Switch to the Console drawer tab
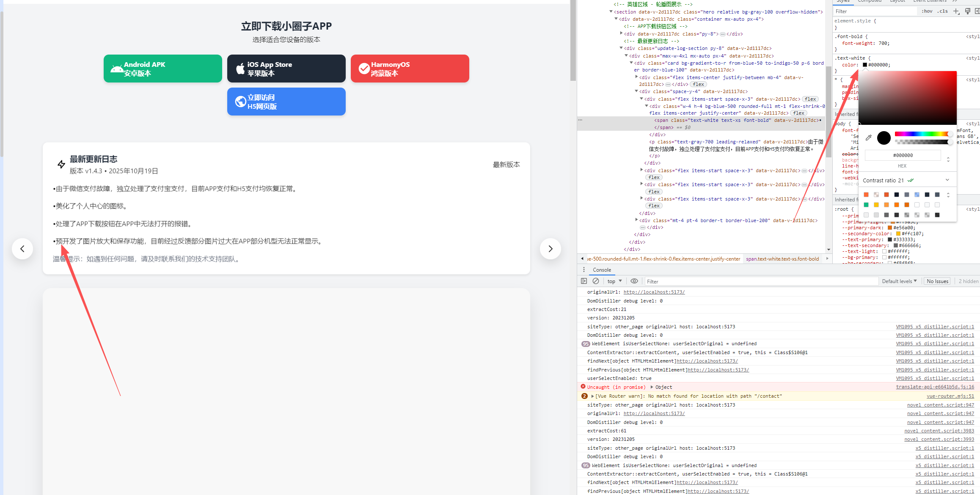Image resolution: width=980 pixels, height=495 pixels. 602,269
